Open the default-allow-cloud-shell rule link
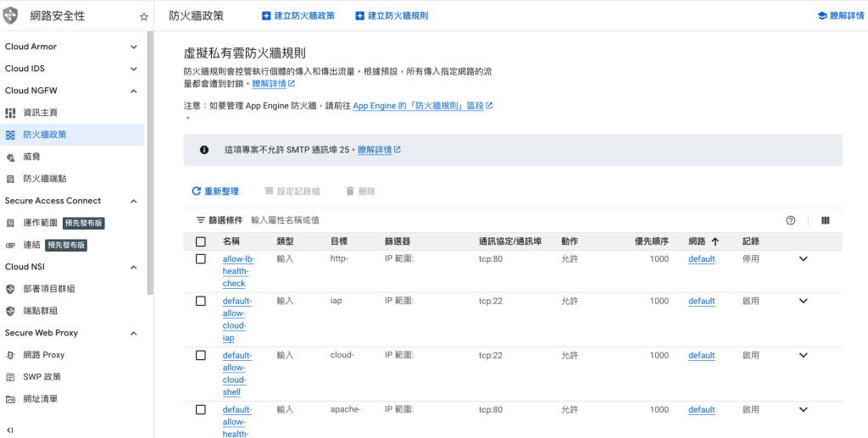 click(236, 374)
